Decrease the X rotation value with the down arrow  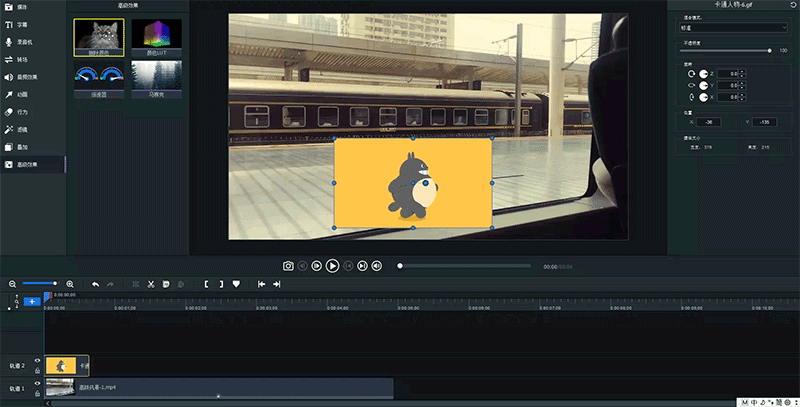tap(742, 99)
